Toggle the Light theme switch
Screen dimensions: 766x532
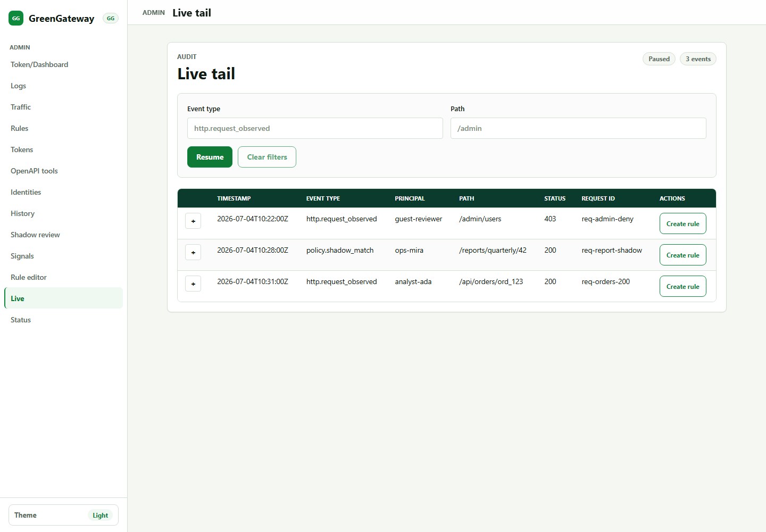(63, 515)
